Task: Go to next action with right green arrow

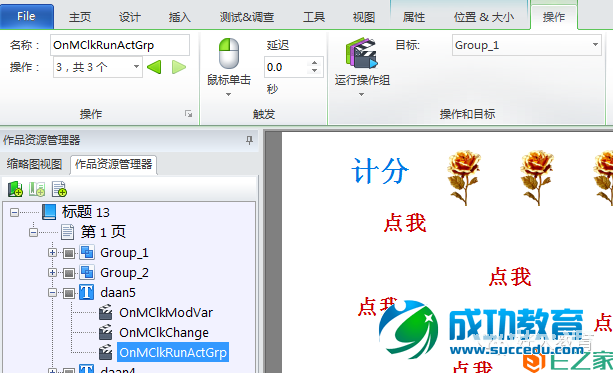Action: coord(179,67)
